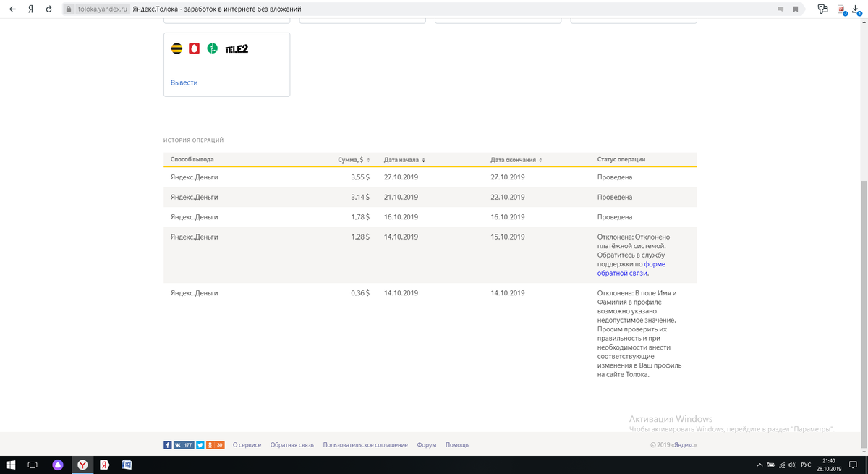Open the Windows Start menu

point(11,465)
